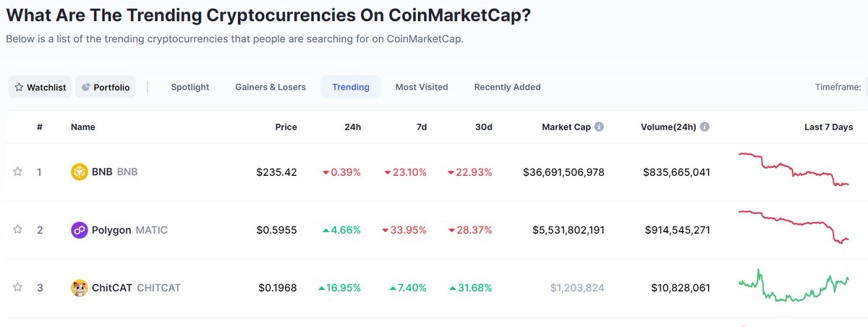The width and height of the screenshot is (868, 327).
Task: Click the BNB coin logo
Action: [79, 172]
